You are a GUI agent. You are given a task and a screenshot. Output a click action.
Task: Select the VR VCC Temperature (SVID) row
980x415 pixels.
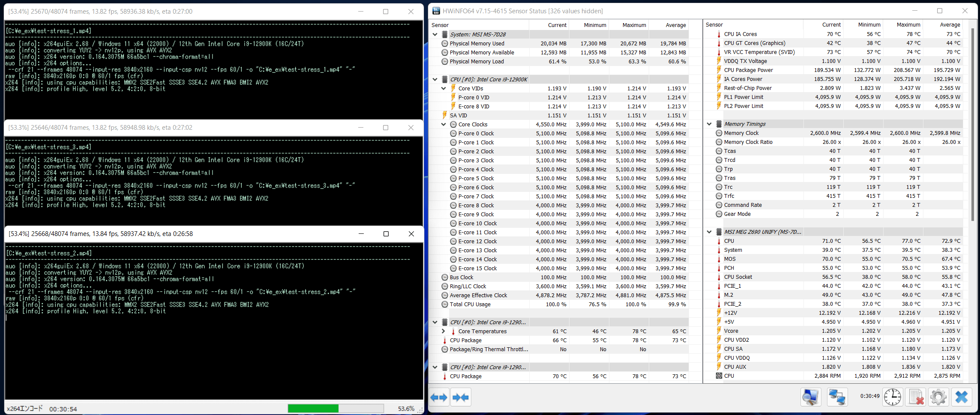(x=833, y=52)
